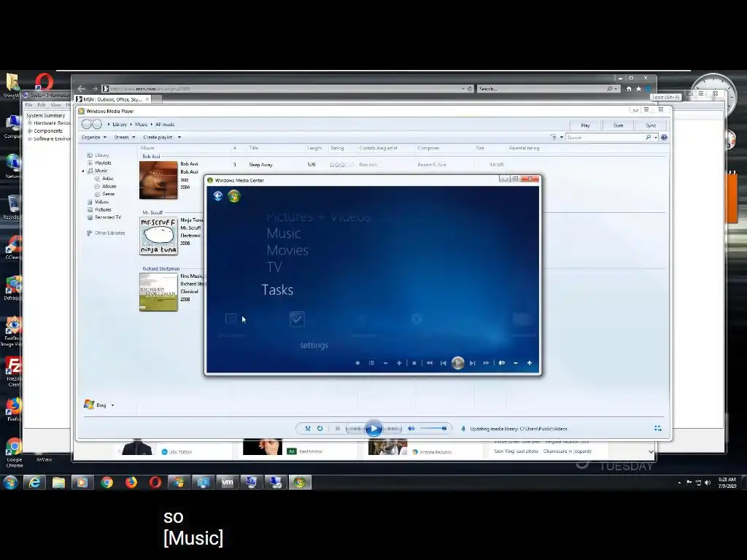Expand Hardware Resources in System Information
The image size is (747, 560).
click(30, 122)
